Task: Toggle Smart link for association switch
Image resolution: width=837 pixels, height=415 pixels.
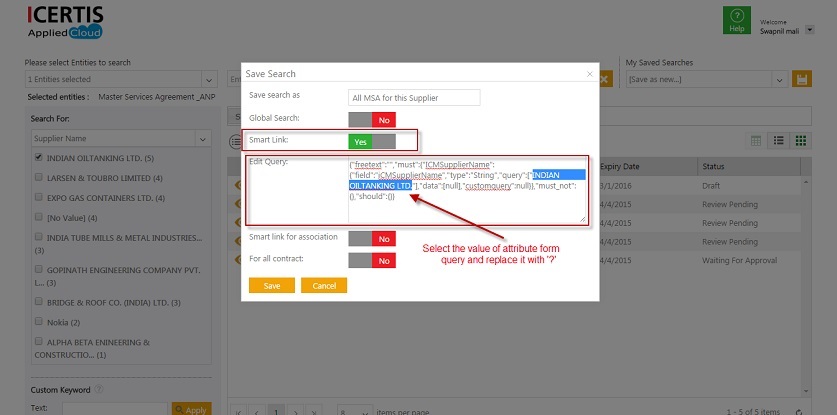Action: coord(371,238)
